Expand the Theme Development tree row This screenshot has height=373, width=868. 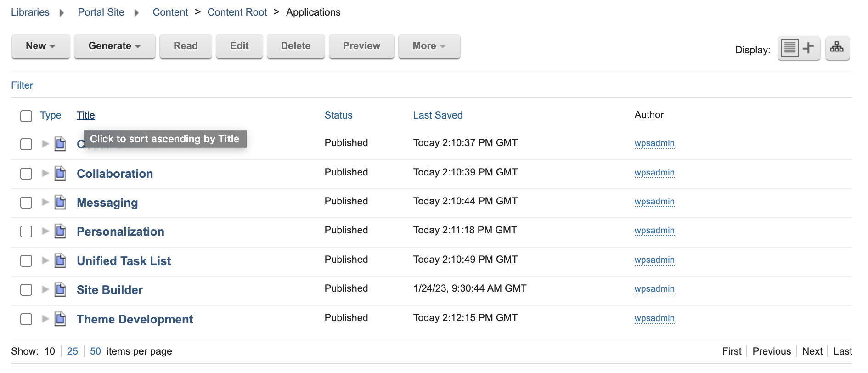(x=45, y=319)
